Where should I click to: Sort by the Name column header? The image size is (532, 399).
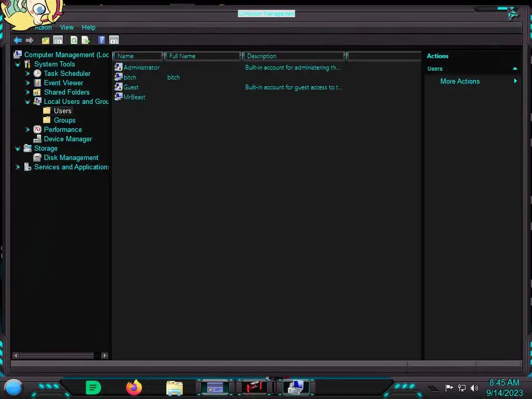click(138, 56)
